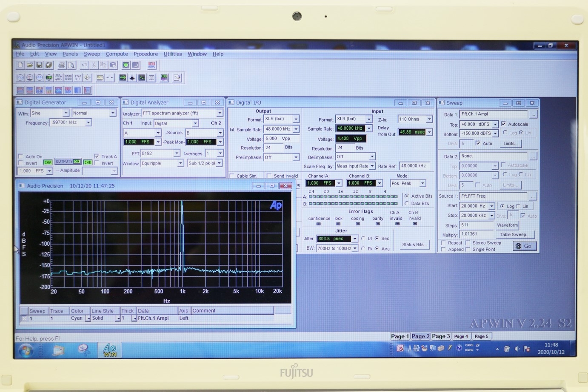
Task: Toggle Autoscale checkbox for Data 1
Action: click(x=504, y=124)
